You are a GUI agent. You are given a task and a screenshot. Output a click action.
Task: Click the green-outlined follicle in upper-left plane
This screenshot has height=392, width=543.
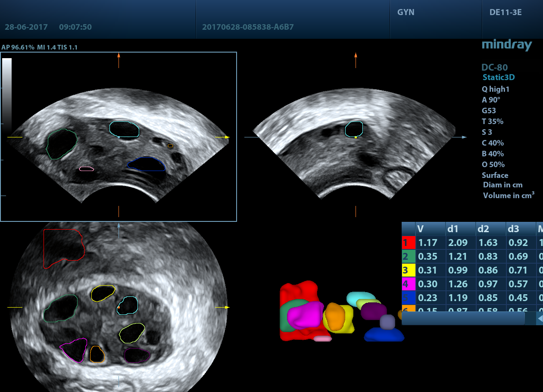point(61,143)
